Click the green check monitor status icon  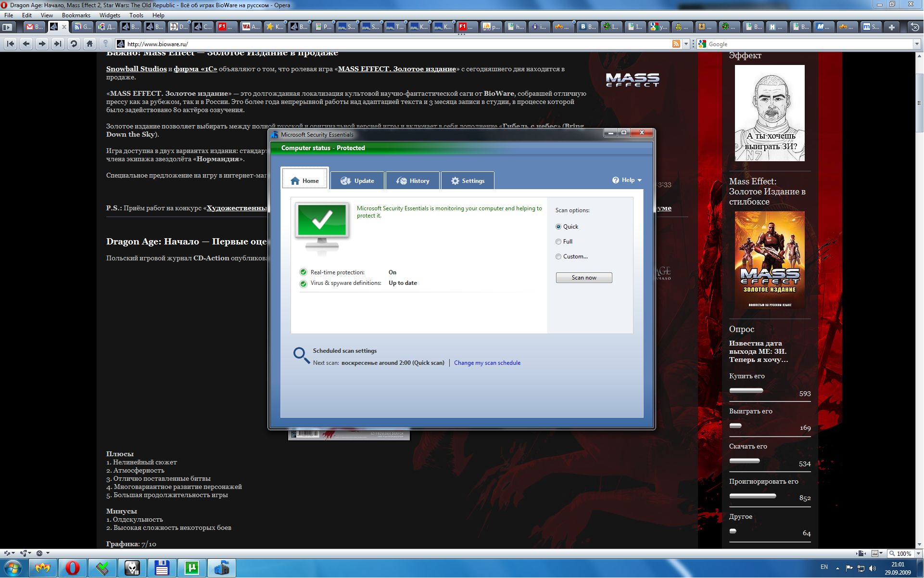pyautogui.click(x=322, y=228)
